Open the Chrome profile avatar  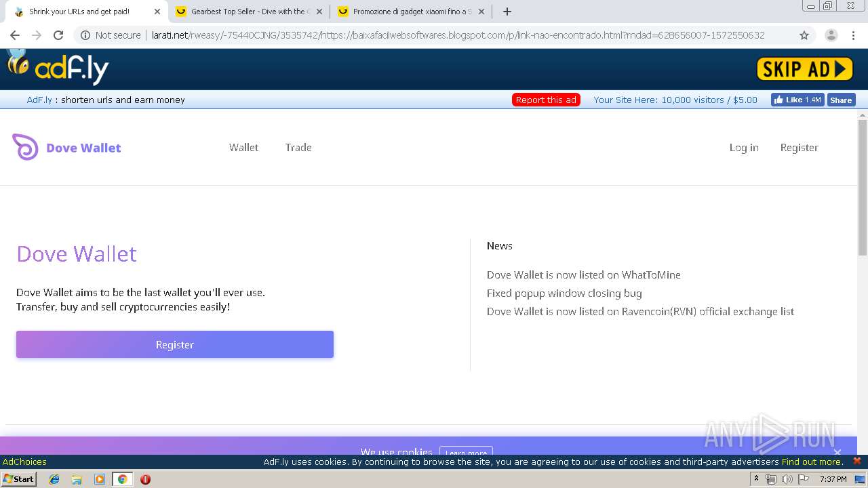click(x=831, y=35)
